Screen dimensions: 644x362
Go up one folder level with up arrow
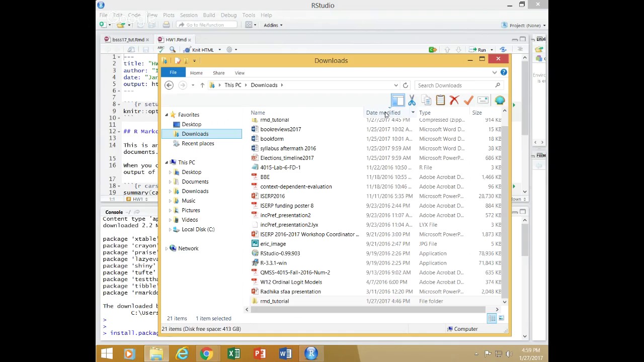pos(202,85)
